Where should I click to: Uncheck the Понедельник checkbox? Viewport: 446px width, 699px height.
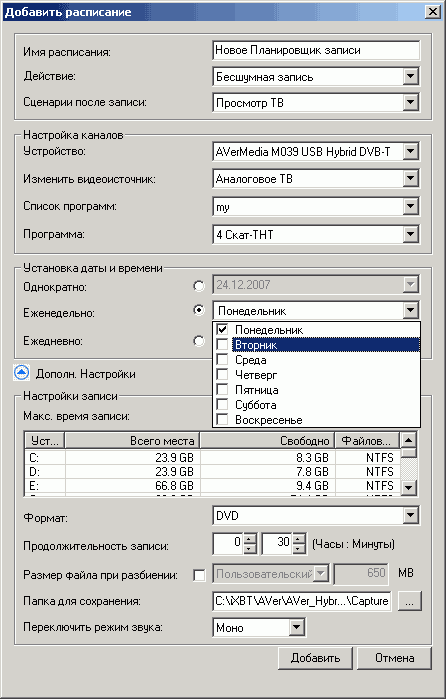[x=222, y=329]
